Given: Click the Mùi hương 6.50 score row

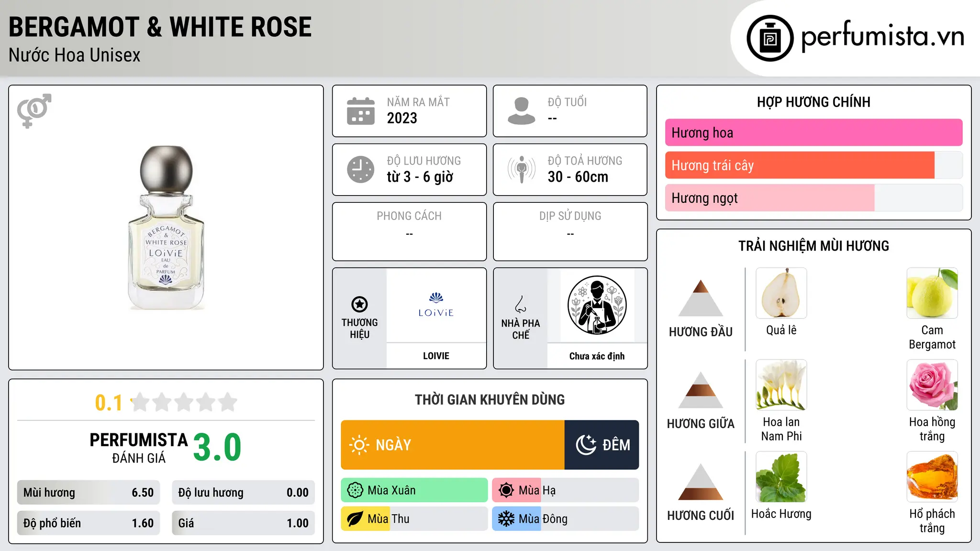Looking at the screenshot, I should [x=89, y=493].
